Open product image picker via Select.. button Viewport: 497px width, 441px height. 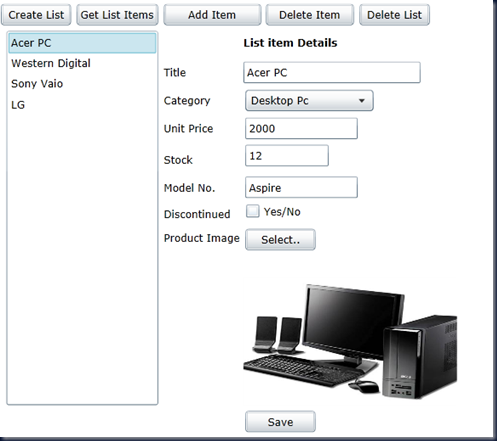click(x=280, y=239)
